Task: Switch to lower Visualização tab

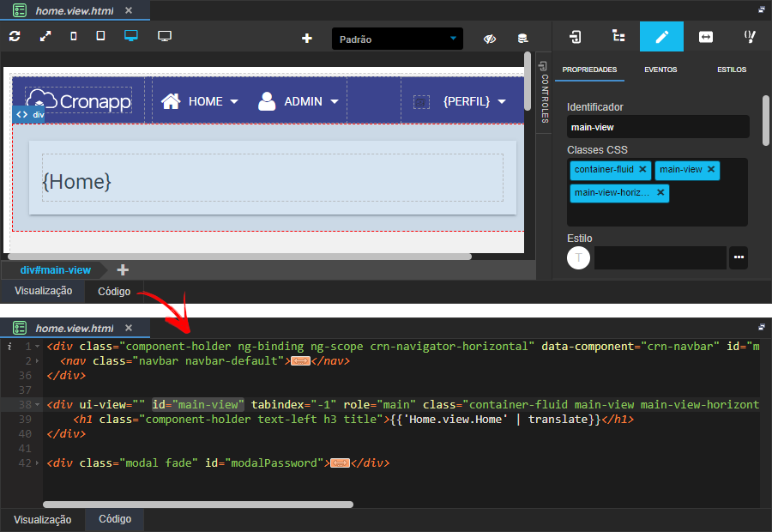Action: pos(42,520)
